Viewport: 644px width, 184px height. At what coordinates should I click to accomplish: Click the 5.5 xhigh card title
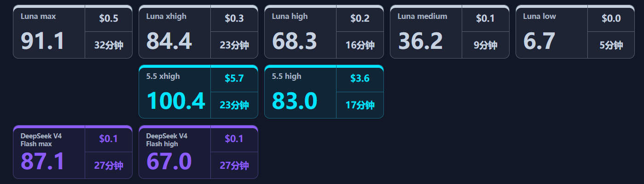tap(163, 77)
